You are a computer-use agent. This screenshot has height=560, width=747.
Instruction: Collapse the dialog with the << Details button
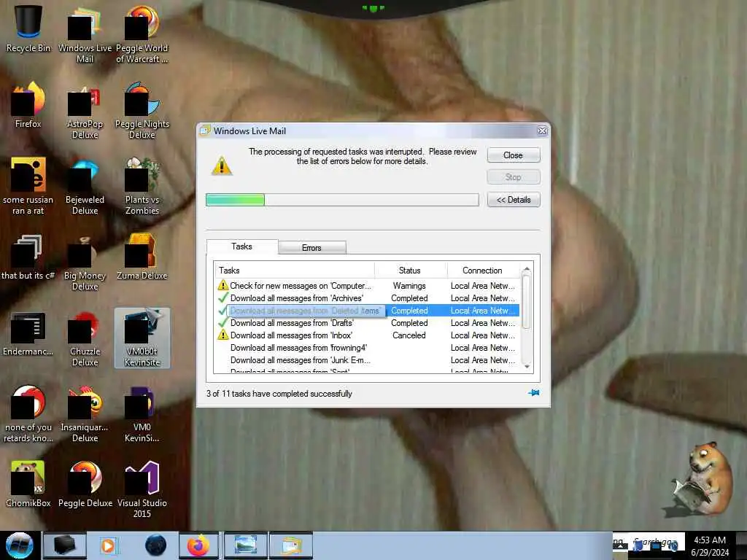tap(514, 200)
